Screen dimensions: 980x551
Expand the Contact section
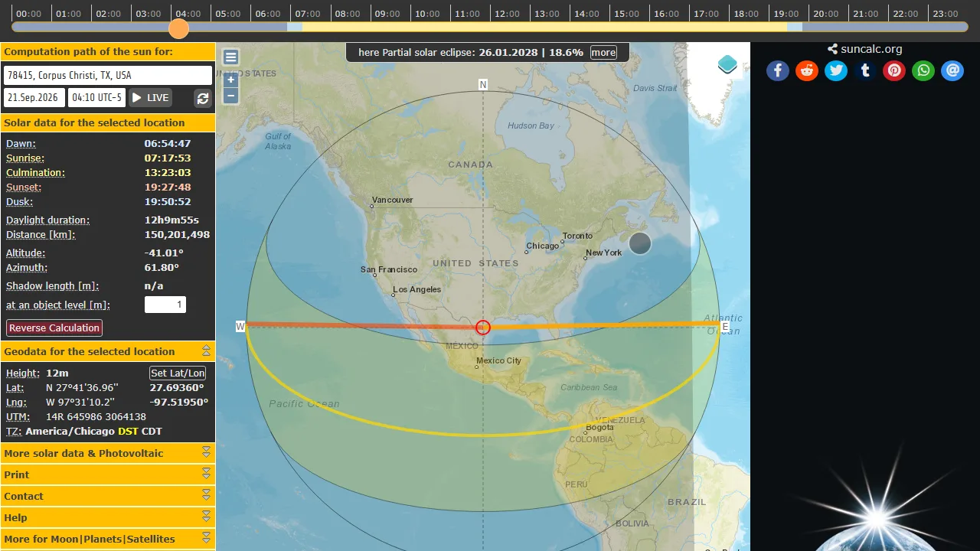click(x=206, y=495)
